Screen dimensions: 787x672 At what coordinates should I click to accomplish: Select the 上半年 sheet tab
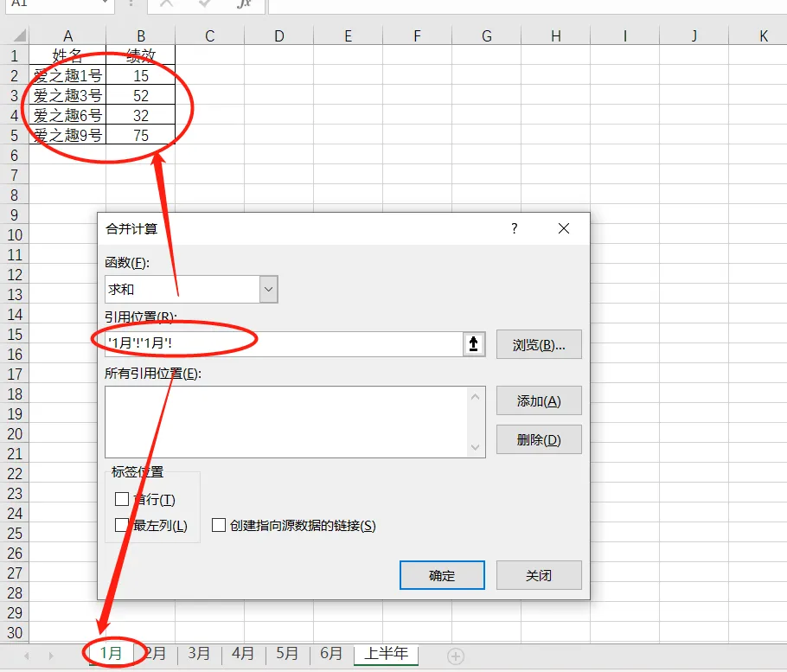pyautogui.click(x=386, y=653)
